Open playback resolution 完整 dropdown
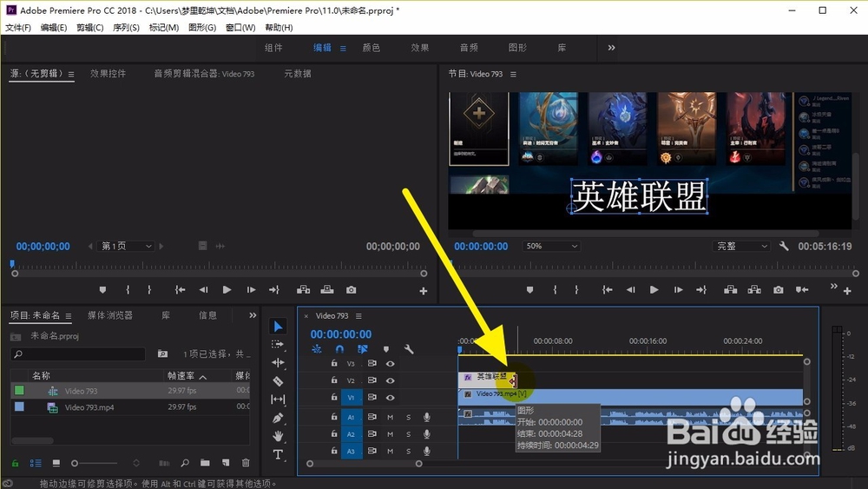 pos(742,246)
